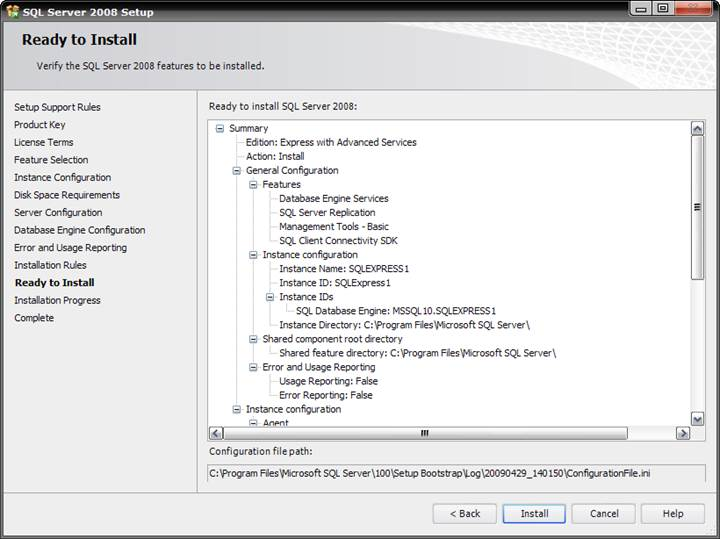Collapse the Summary tree node
This screenshot has width=720, height=539.
[x=220, y=129]
